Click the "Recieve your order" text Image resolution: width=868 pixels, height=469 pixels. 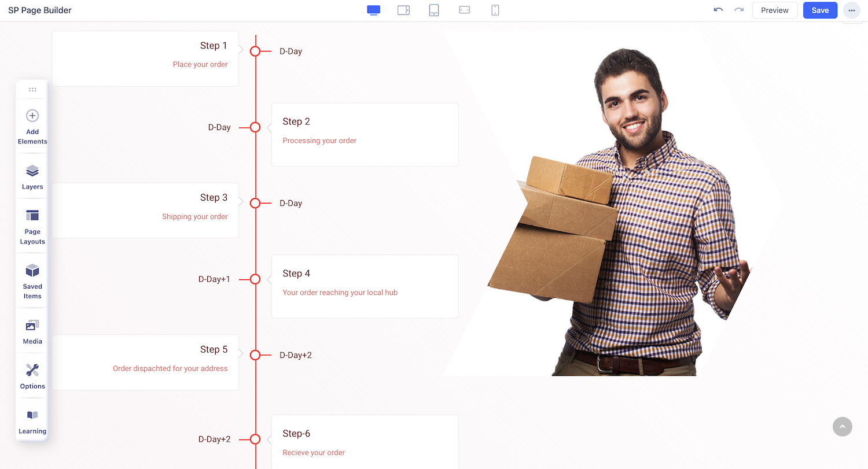[314, 453]
